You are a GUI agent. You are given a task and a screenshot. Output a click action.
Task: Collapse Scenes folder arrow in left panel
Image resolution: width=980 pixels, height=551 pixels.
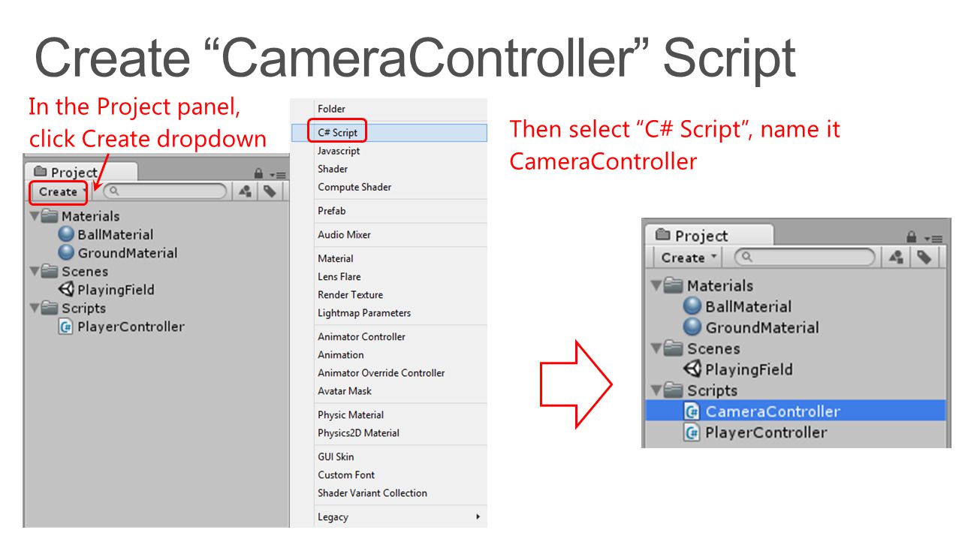(35, 272)
